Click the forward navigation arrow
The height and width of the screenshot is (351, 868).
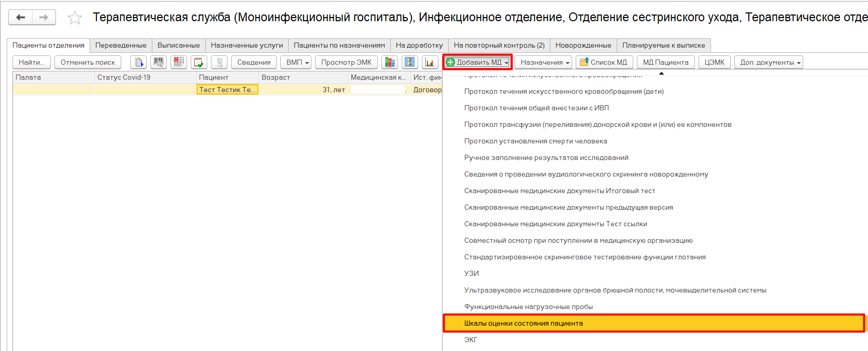44,18
